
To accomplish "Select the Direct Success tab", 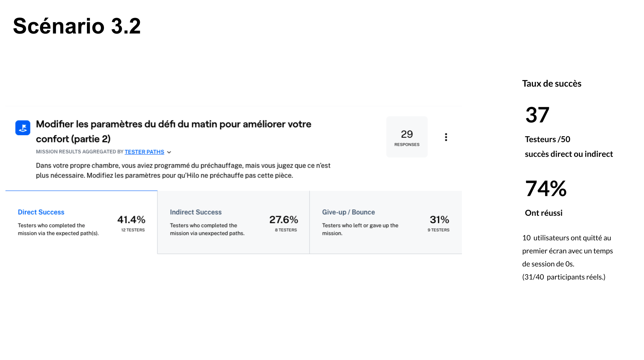I will [x=41, y=212].
